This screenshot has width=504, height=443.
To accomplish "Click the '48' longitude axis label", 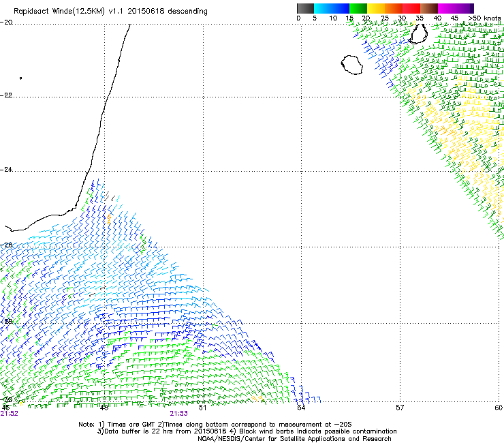I will [104, 408].
